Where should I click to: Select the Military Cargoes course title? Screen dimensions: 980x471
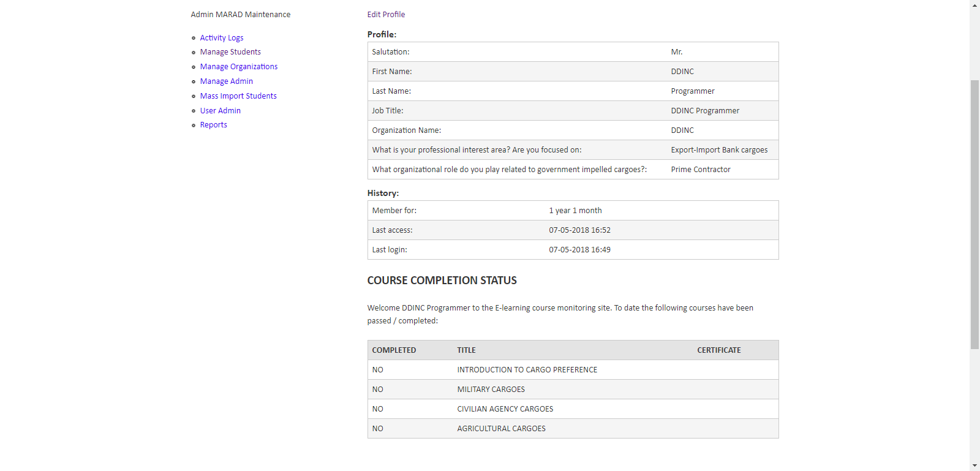coord(491,390)
